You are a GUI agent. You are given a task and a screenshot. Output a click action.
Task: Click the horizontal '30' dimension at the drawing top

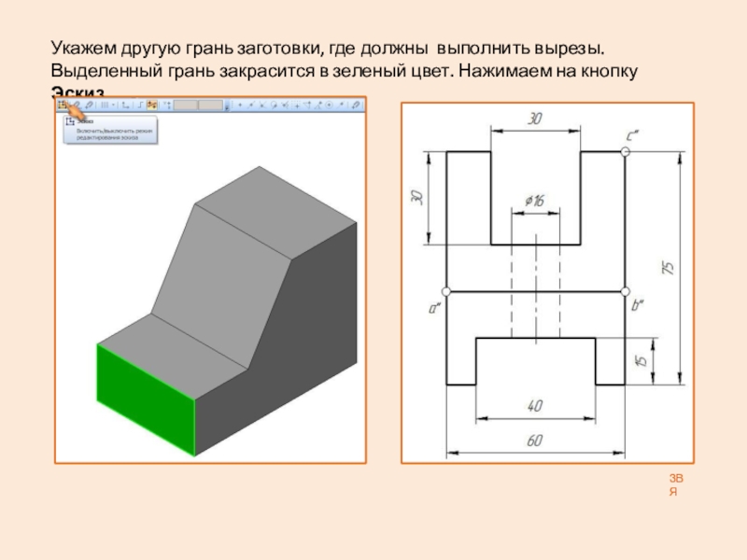tap(534, 119)
